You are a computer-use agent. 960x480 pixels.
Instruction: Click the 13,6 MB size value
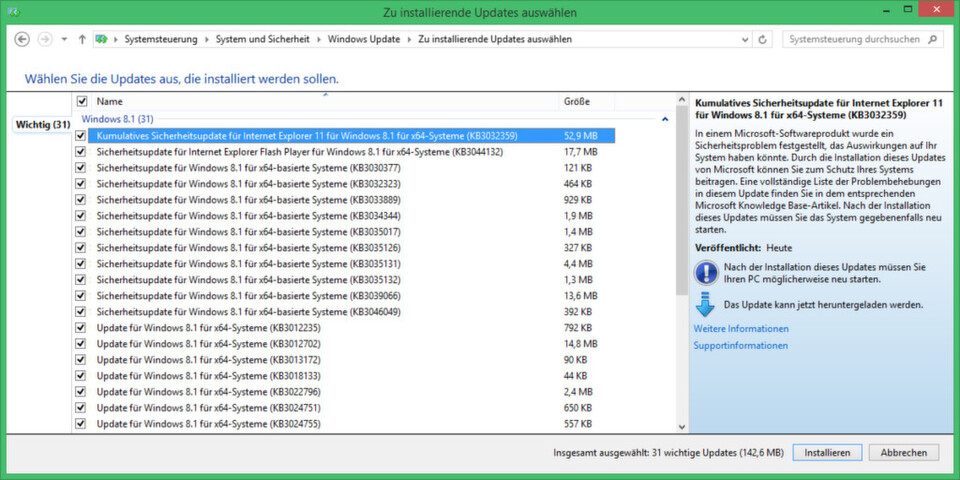click(580, 295)
